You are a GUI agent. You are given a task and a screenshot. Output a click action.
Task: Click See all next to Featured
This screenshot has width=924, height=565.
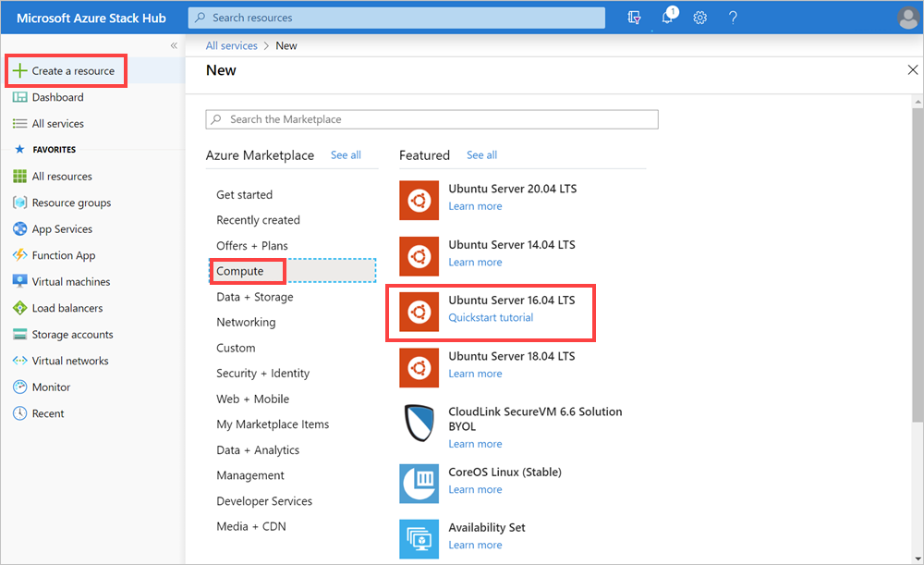pos(481,155)
